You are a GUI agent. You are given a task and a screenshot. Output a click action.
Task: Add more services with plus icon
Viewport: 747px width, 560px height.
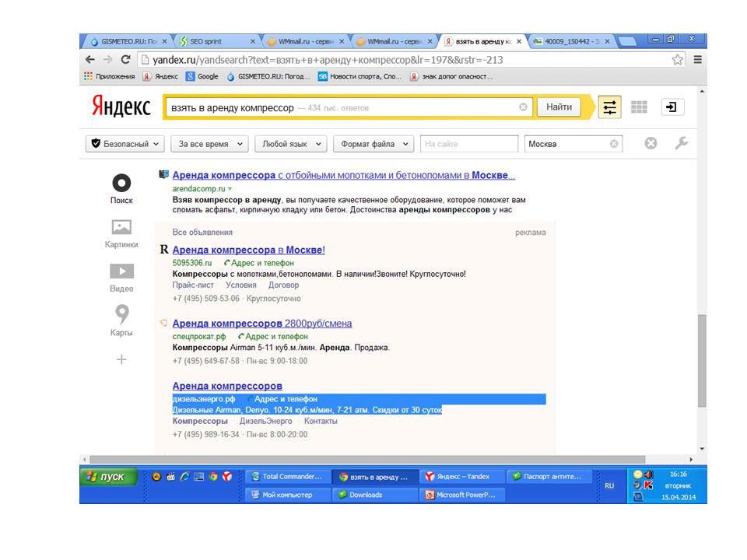tap(121, 359)
